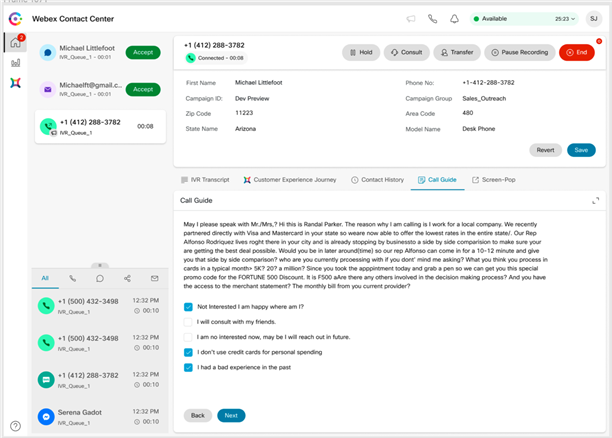
Task: Click the Zip Code value 11223
Action: tap(244, 113)
